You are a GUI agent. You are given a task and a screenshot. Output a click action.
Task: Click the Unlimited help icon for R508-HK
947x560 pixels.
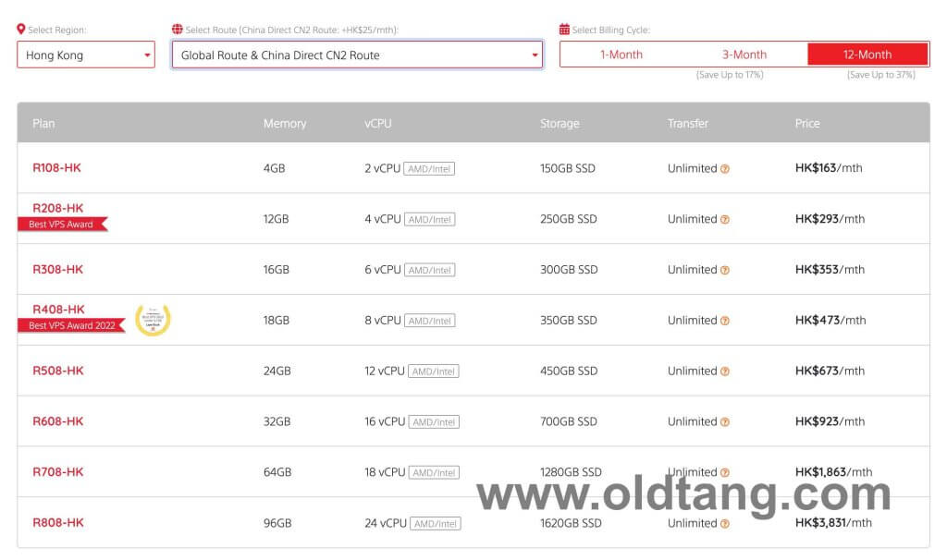[725, 371]
